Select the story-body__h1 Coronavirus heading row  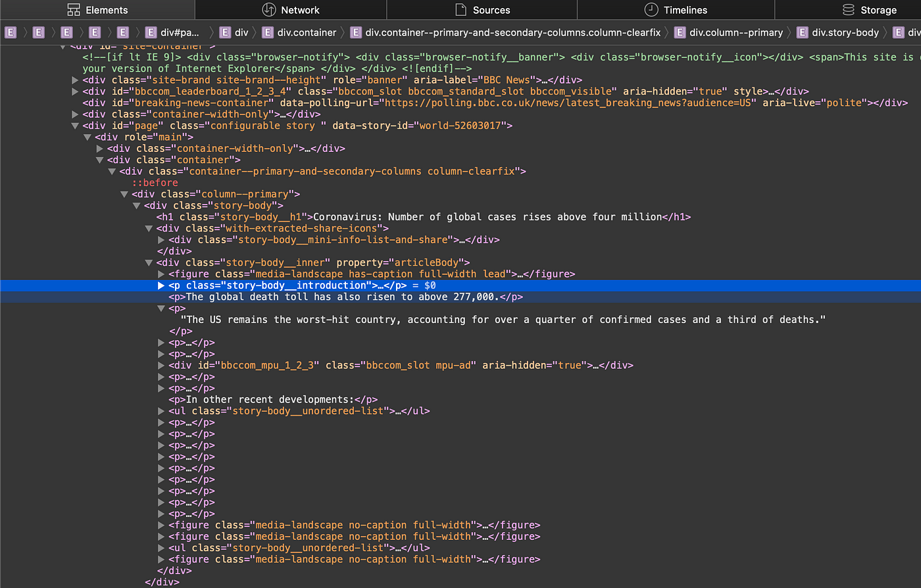click(x=424, y=217)
